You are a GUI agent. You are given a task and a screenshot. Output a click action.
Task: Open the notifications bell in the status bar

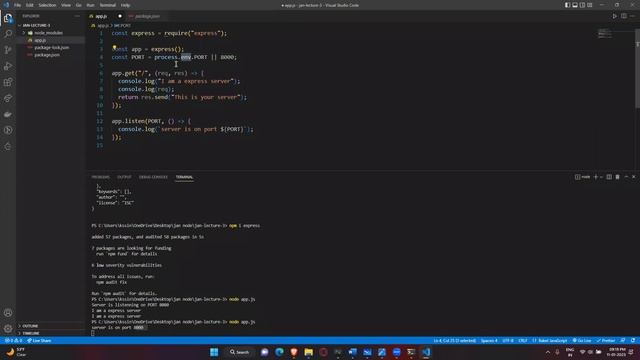633,340
